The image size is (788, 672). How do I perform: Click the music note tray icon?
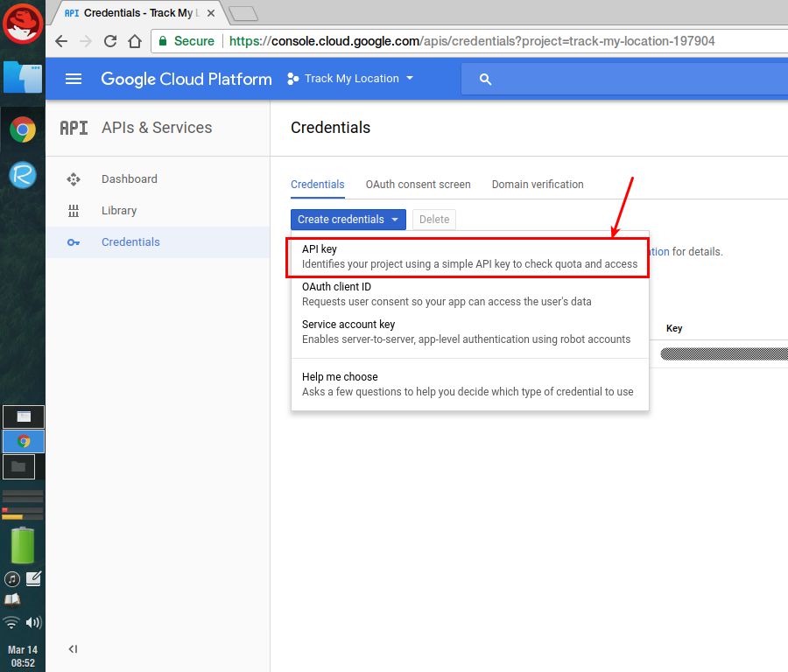(12, 579)
